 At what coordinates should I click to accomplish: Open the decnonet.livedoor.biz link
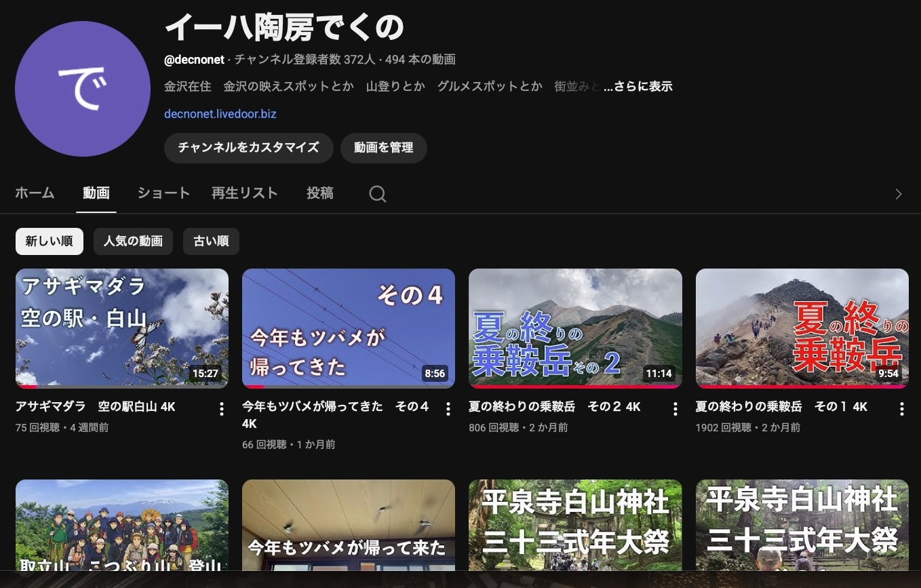[220, 114]
